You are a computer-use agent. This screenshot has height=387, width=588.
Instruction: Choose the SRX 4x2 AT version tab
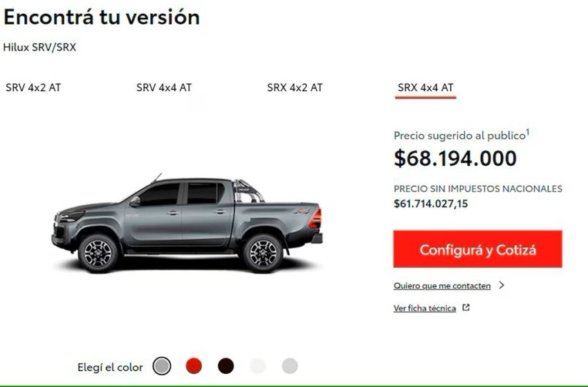tap(295, 88)
